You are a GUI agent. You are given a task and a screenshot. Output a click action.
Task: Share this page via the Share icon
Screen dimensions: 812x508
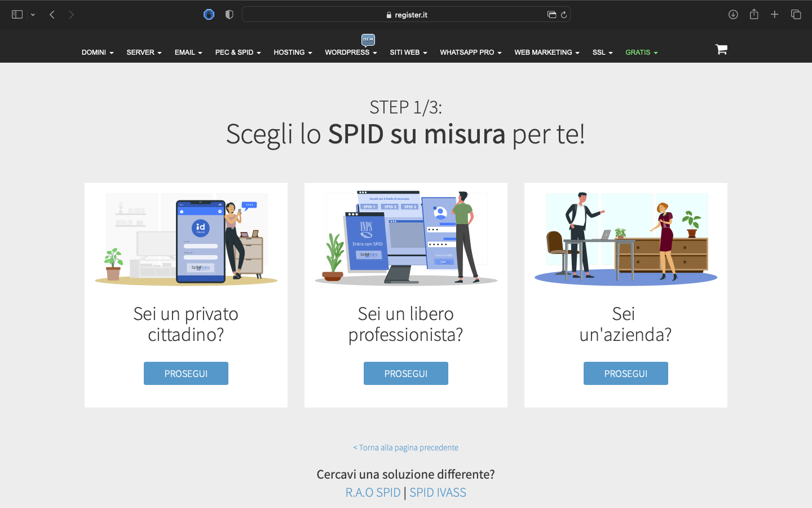[x=754, y=14]
